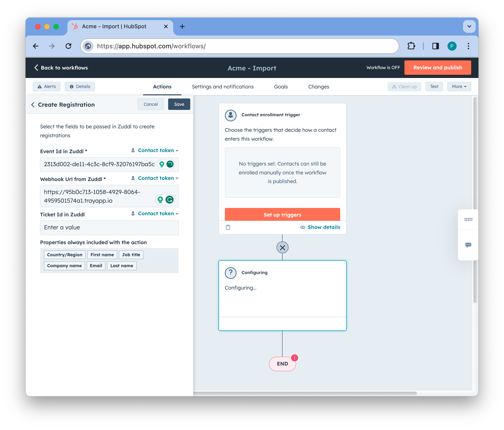Open the tab search chevron
Viewport: 504px width, 430px height.
[469, 26]
